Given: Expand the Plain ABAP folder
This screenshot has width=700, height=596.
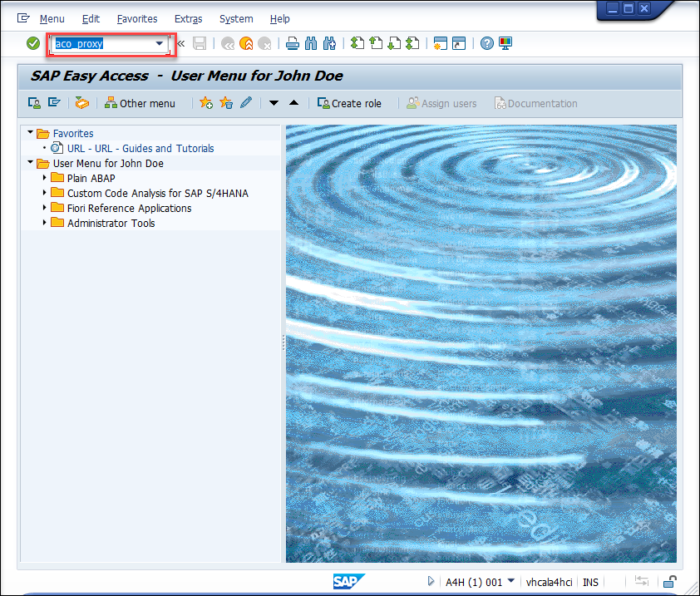Looking at the screenshot, I should [x=44, y=178].
